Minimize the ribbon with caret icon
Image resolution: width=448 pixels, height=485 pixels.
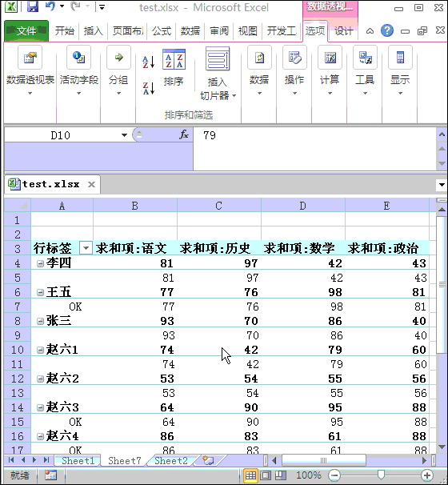click(370, 31)
